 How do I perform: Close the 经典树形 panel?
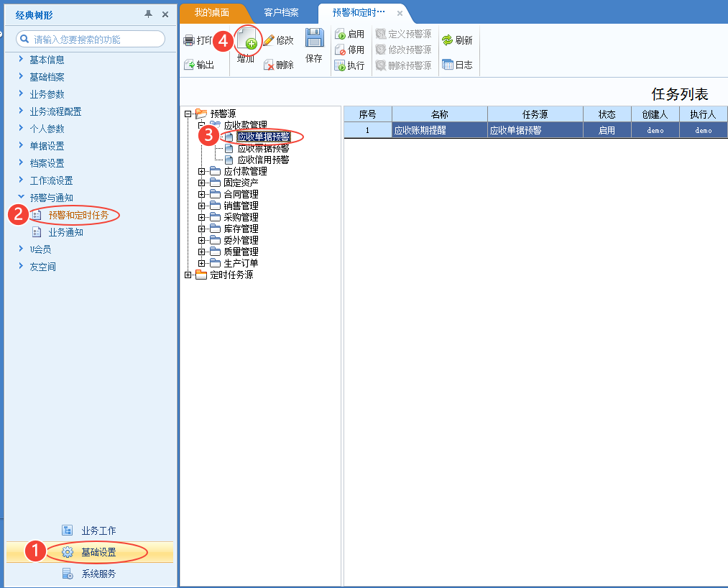tap(165, 14)
